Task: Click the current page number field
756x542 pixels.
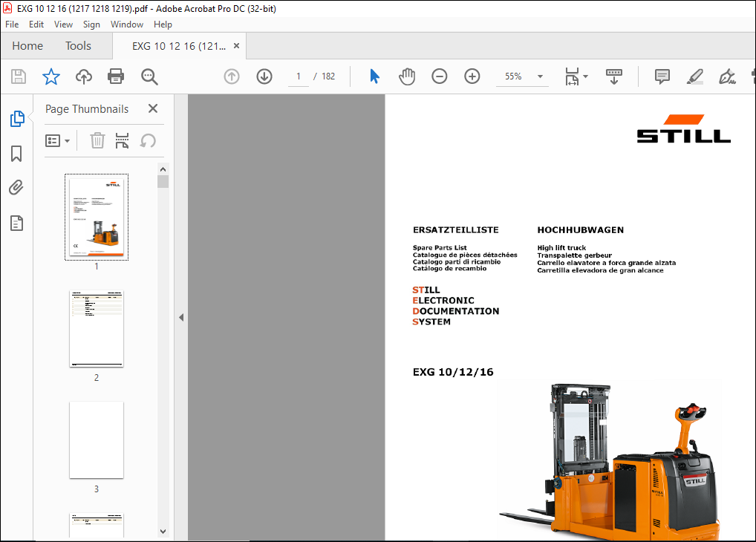Action: pyautogui.click(x=299, y=76)
